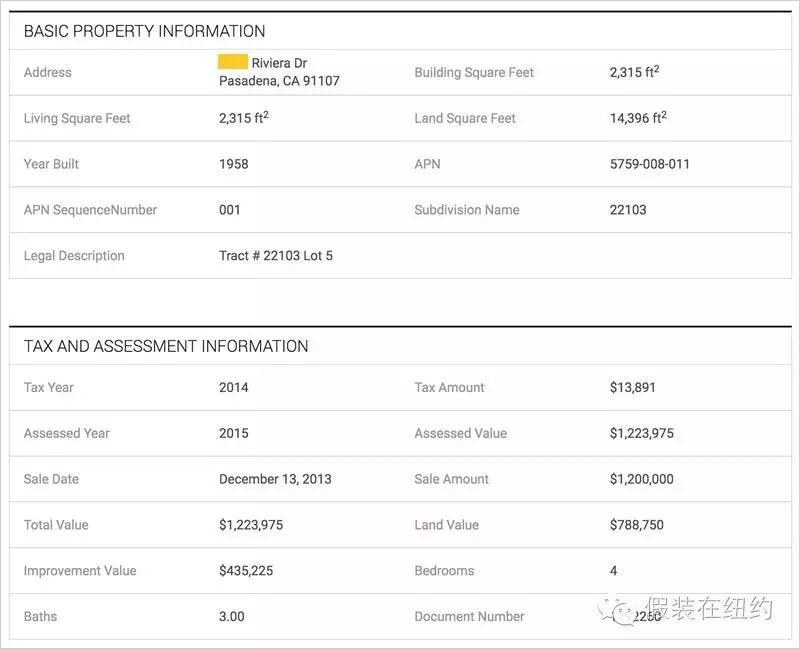Select the APN SequenceNumber value 001
Viewport: 800px width, 649px height.
coord(230,210)
